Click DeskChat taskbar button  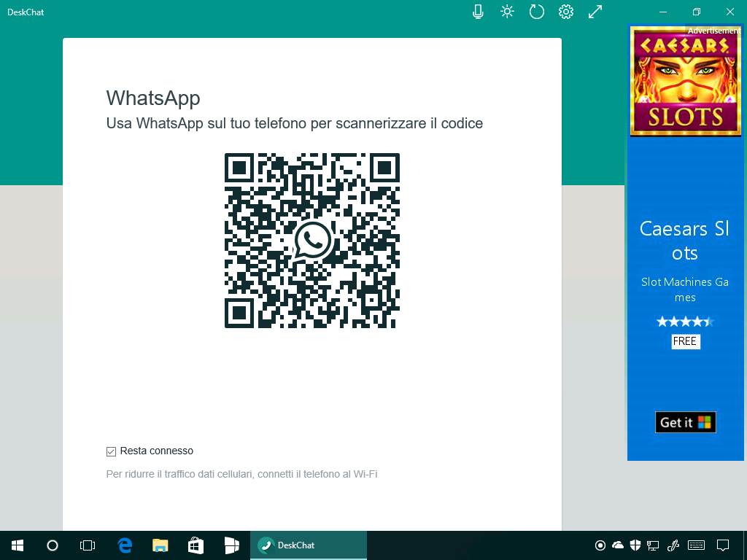coord(309,545)
